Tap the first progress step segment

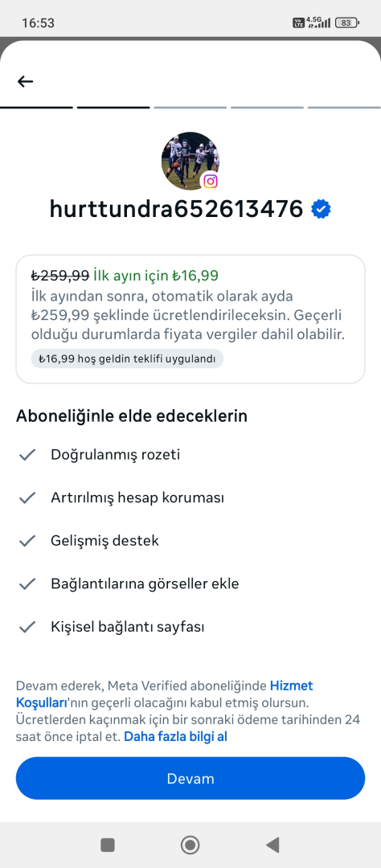(36, 108)
